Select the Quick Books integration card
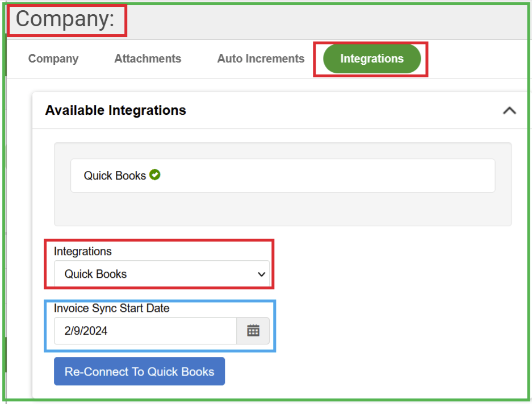This screenshot has height=404, width=532. [x=283, y=176]
